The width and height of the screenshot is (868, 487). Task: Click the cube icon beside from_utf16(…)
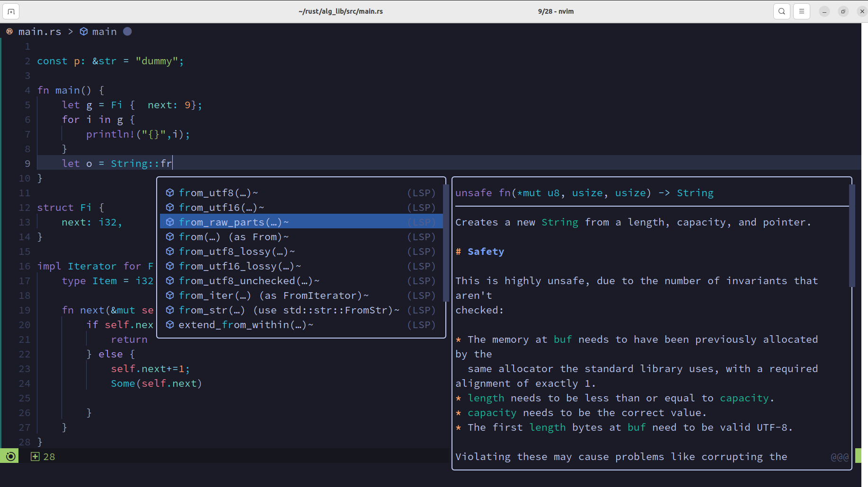(x=170, y=207)
